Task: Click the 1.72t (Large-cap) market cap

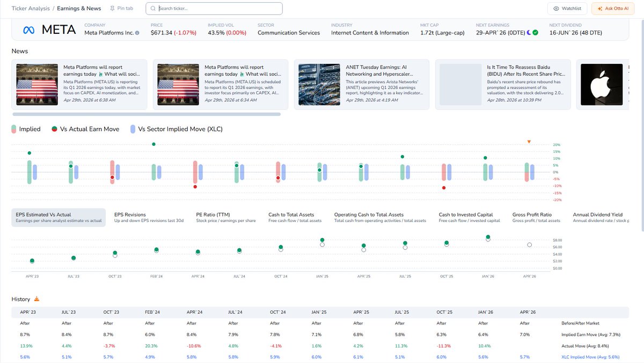Action: click(x=443, y=33)
